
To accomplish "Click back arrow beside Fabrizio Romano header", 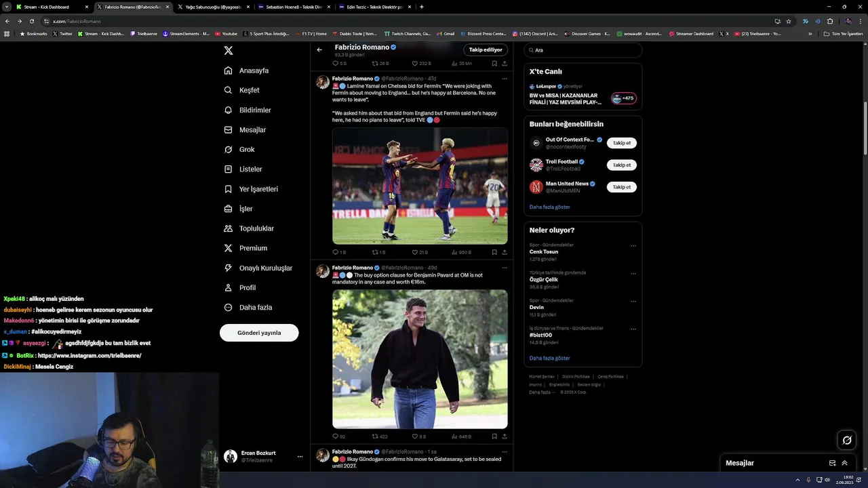I will (319, 49).
